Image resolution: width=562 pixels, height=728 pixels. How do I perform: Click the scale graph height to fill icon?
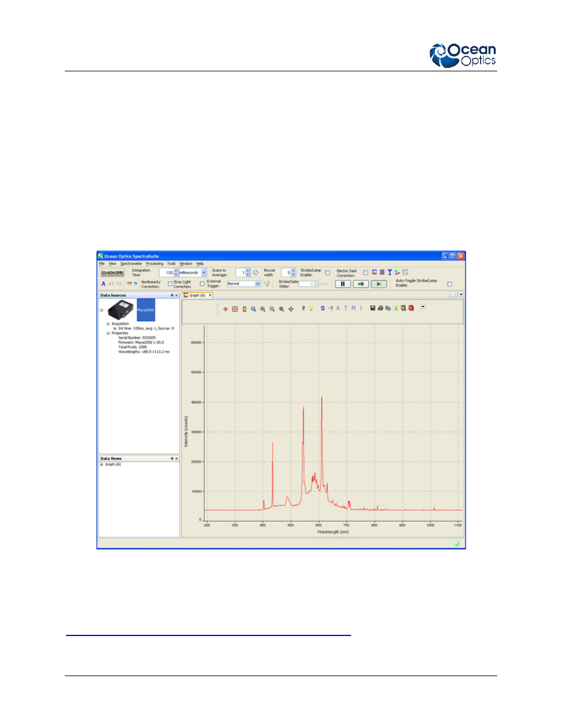pyautogui.click(x=234, y=309)
